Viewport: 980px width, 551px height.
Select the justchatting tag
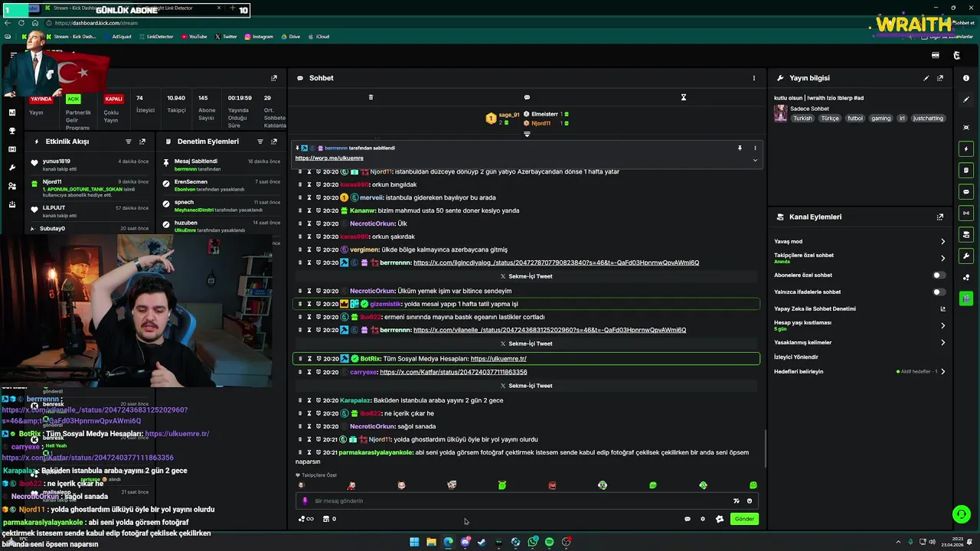pyautogui.click(x=928, y=119)
